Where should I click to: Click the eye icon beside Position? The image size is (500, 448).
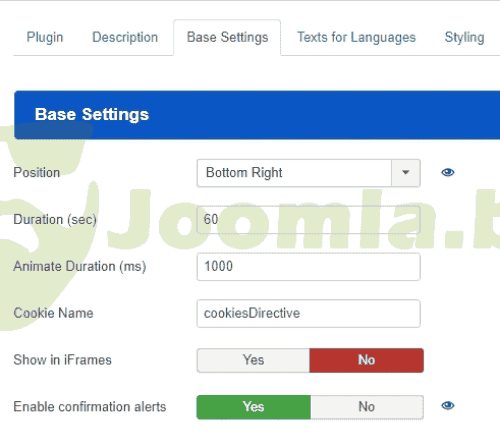(x=448, y=172)
